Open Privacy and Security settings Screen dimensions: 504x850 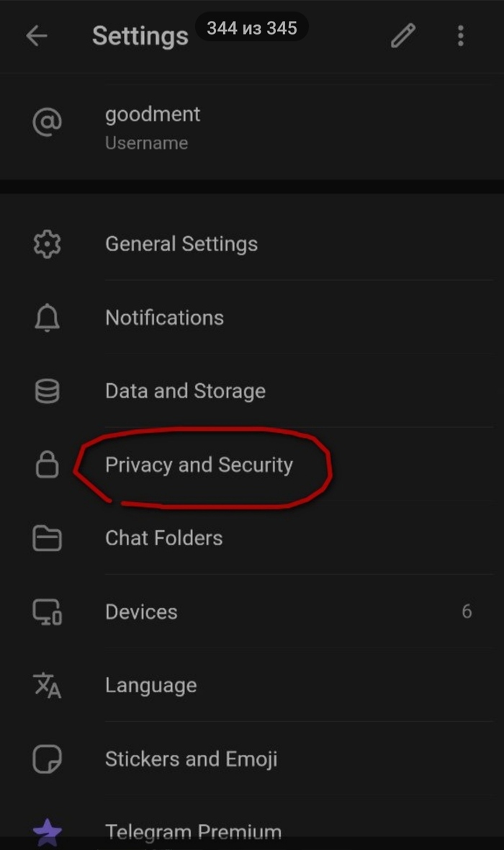point(199,465)
